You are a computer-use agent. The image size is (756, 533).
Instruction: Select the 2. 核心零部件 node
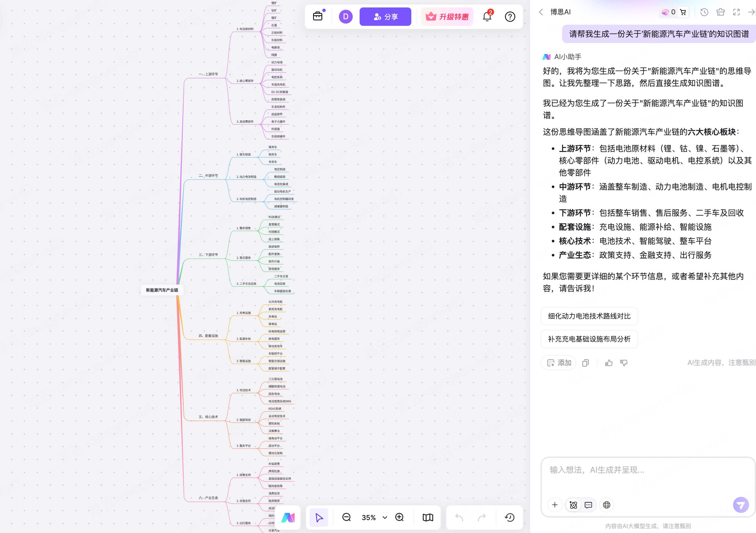click(x=245, y=81)
